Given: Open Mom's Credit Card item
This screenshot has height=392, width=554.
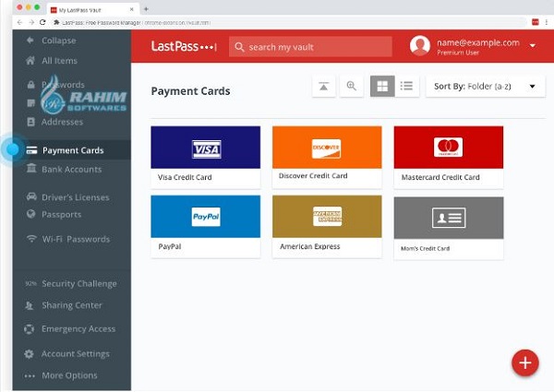Looking at the screenshot, I should (x=449, y=229).
